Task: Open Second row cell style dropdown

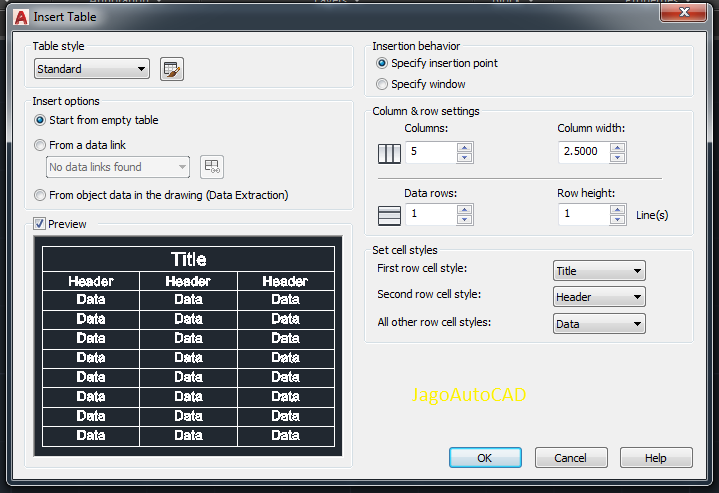Action: click(x=599, y=297)
